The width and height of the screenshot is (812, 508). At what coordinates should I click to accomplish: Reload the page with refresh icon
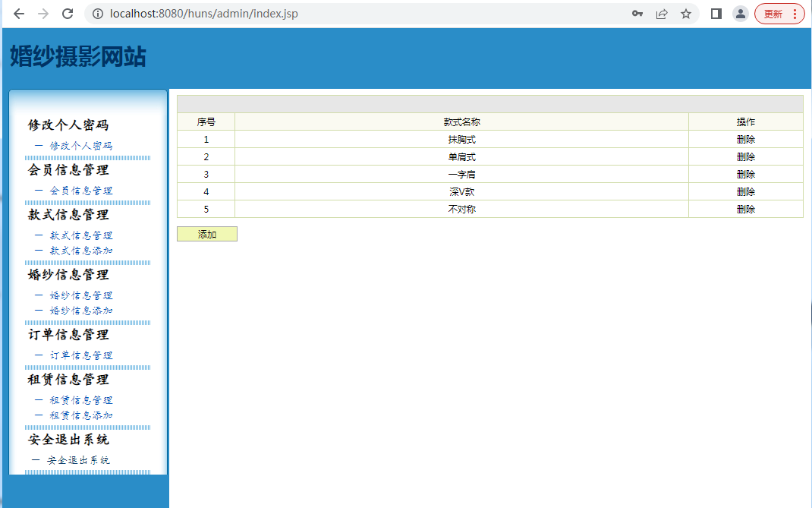(68, 14)
